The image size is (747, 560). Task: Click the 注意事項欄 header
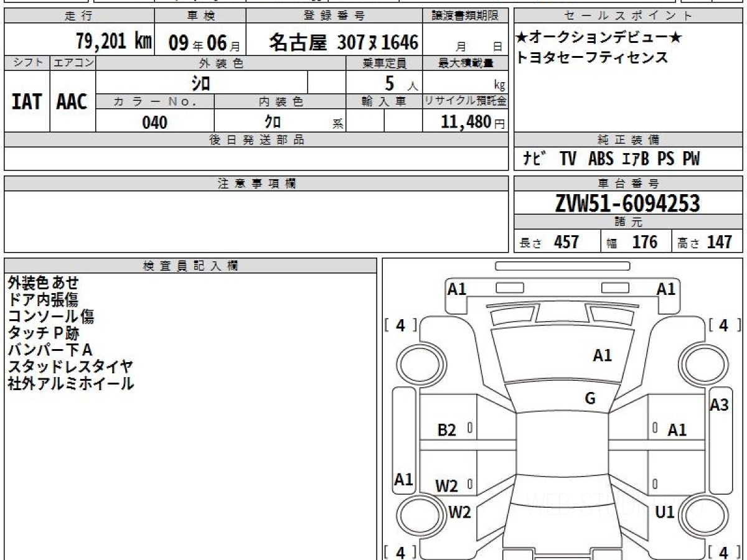[x=256, y=184]
